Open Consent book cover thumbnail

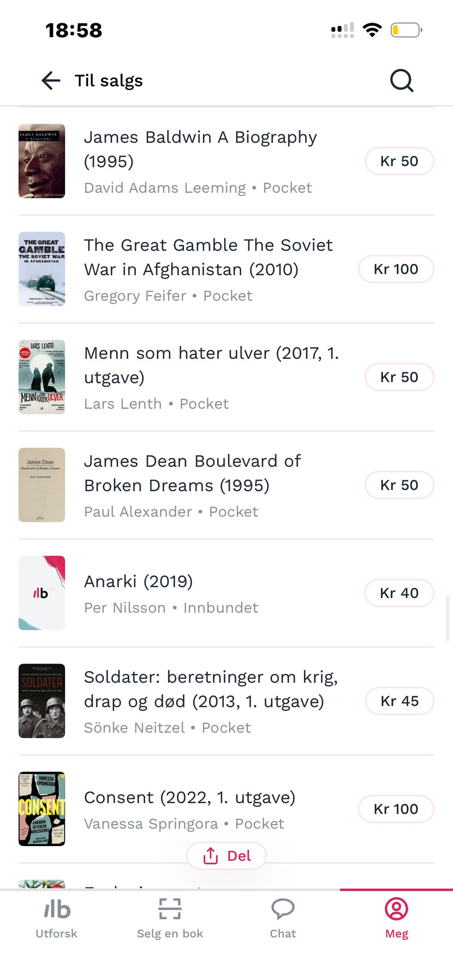tap(42, 809)
